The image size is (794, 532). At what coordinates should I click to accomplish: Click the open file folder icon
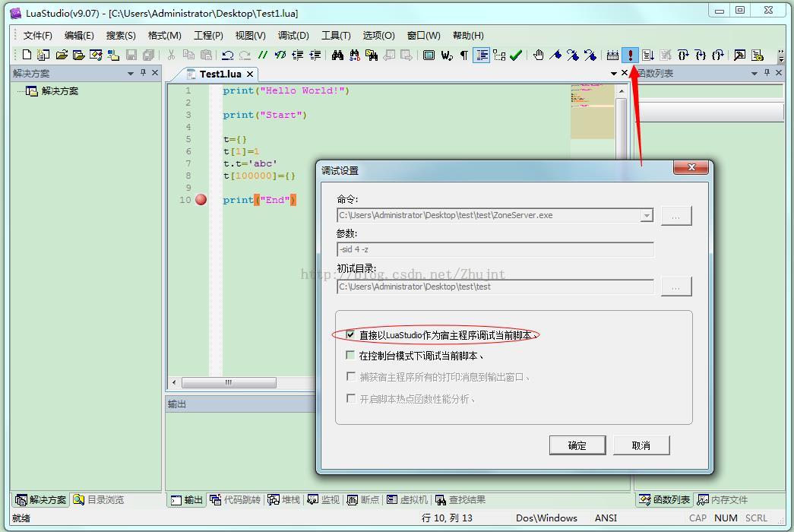tap(62, 55)
